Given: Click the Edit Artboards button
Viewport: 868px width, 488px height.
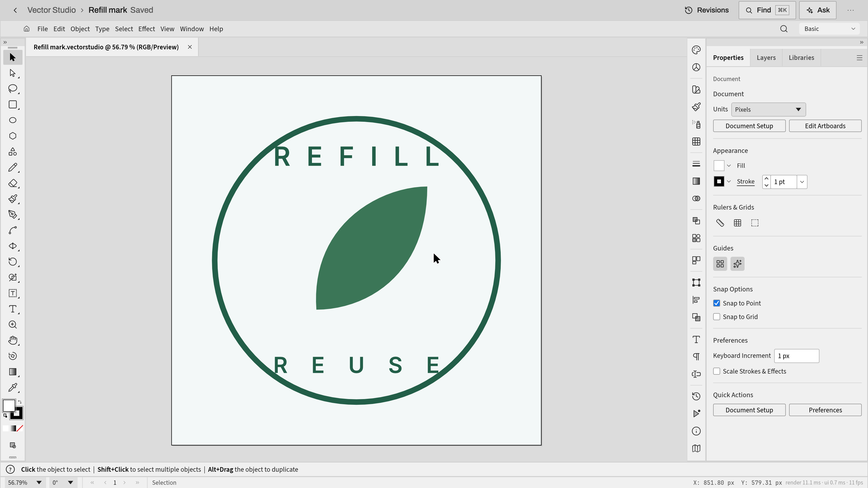Looking at the screenshot, I should [825, 126].
